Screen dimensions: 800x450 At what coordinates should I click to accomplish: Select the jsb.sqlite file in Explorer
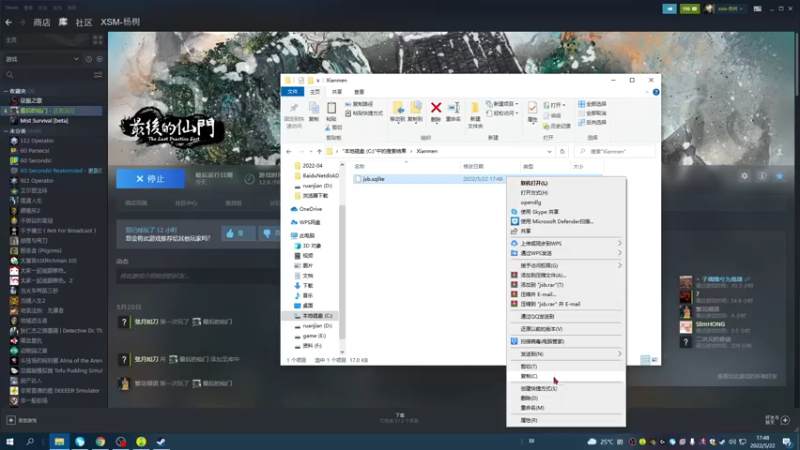[x=373, y=179]
